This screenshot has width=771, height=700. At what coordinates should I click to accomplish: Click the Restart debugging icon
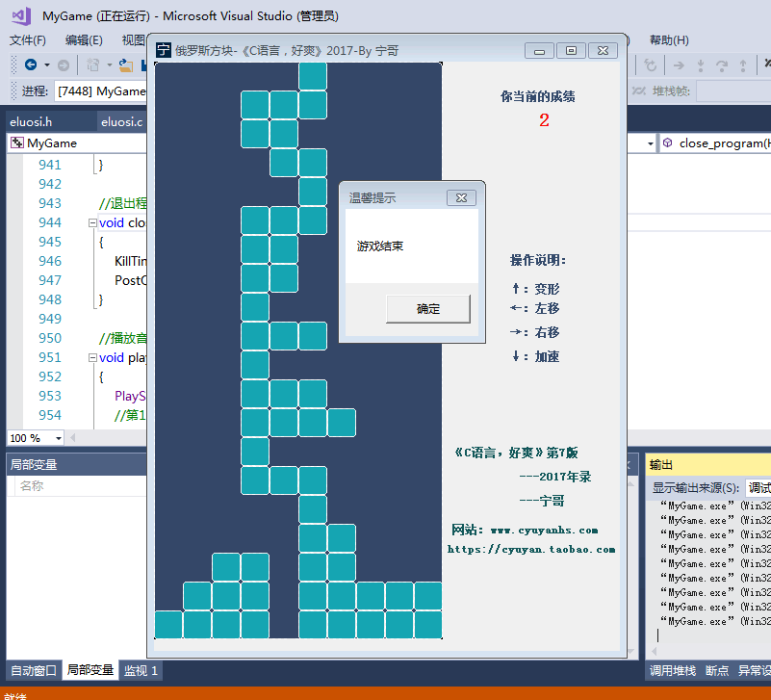tap(650, 65)
